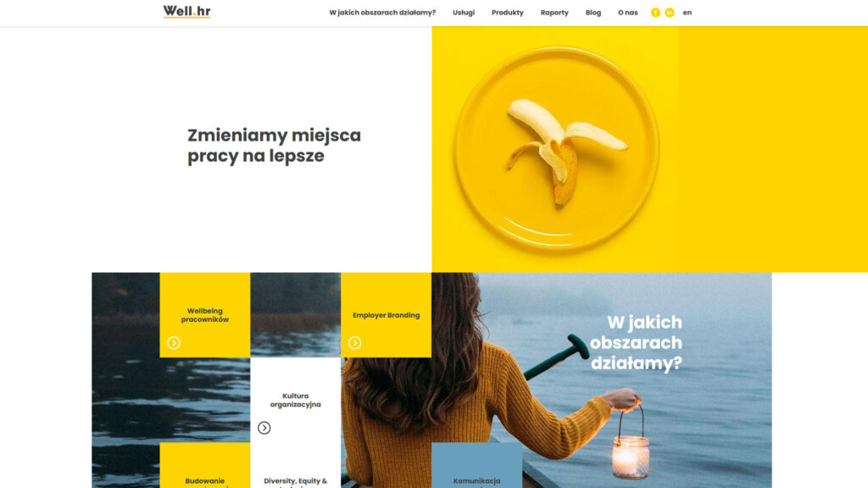Open the Produkty menu item
The height and width of the screenshot is (488, 868).
coord(508,13)
